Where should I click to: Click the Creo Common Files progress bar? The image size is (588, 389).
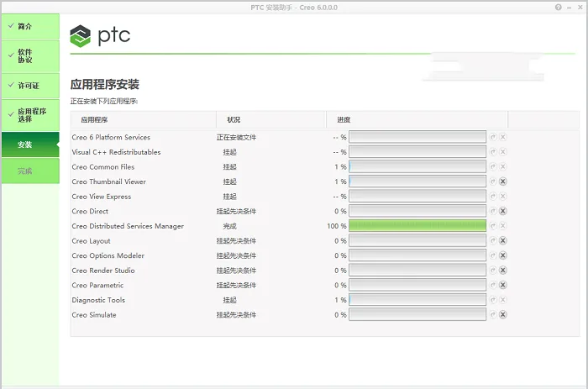[x=417, y=166]
